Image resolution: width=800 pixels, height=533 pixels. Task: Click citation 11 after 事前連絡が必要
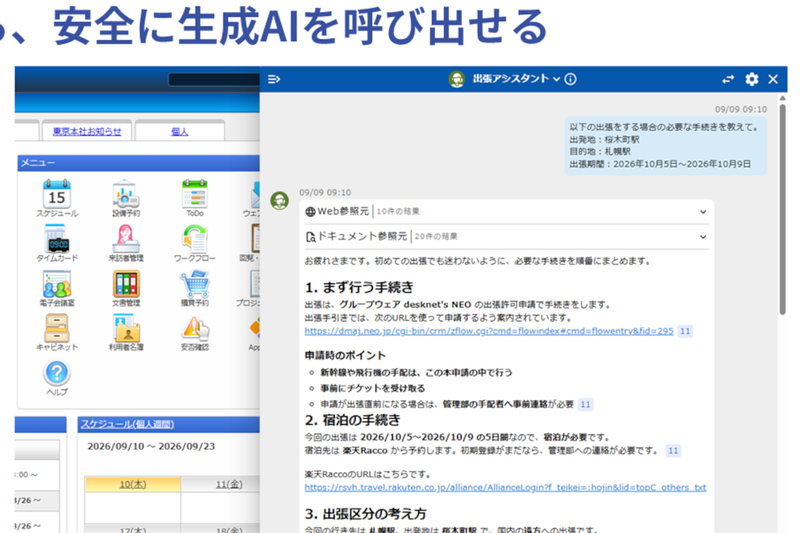coord(585,404)
